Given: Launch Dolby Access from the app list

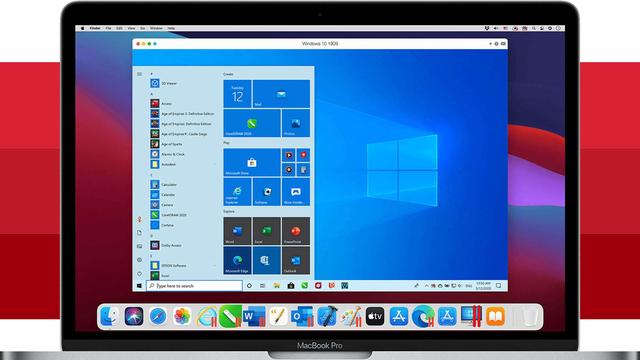Looking at the screenshot, I should click(166, 245).
